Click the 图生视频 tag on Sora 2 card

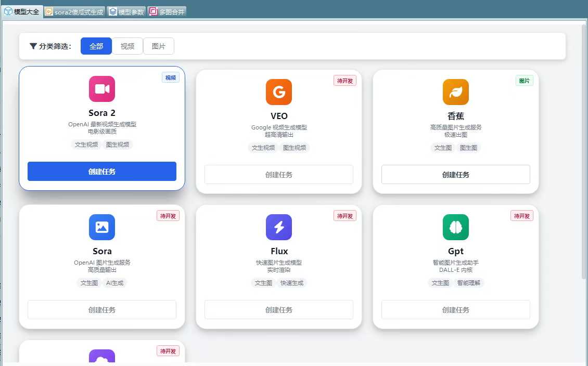pyautogui.click(x=118, y=145)
